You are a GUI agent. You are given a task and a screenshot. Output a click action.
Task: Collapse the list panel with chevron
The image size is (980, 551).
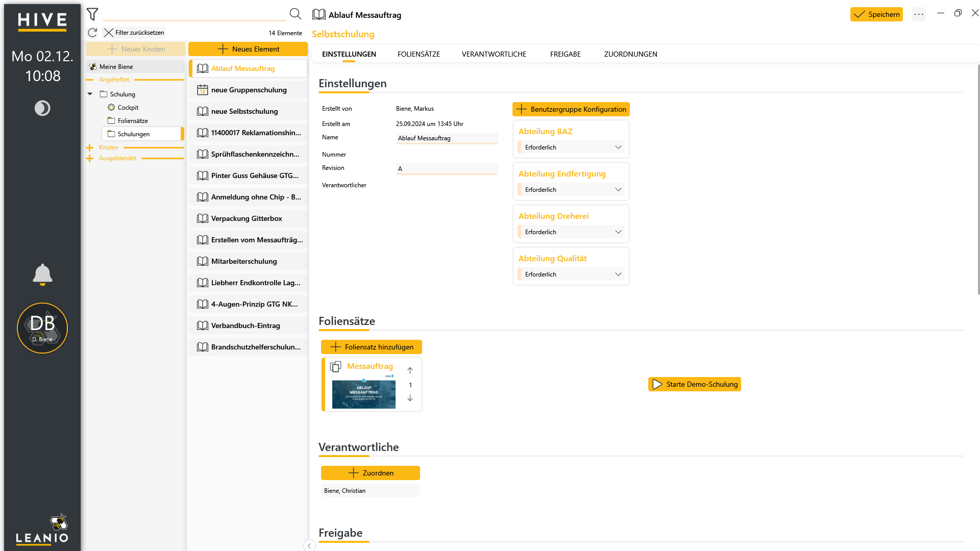(x=309, y=545)
